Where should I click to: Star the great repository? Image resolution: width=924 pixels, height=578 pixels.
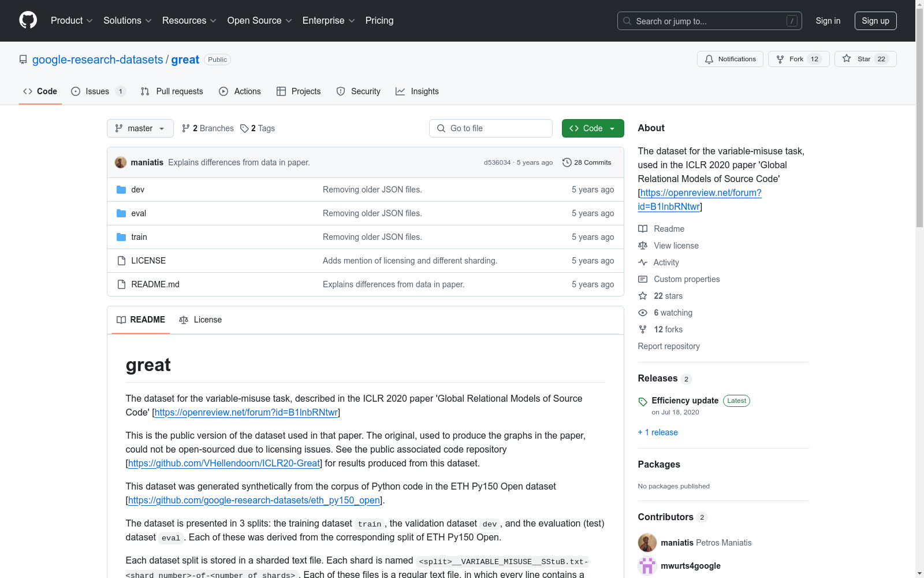tap(865, 59)
